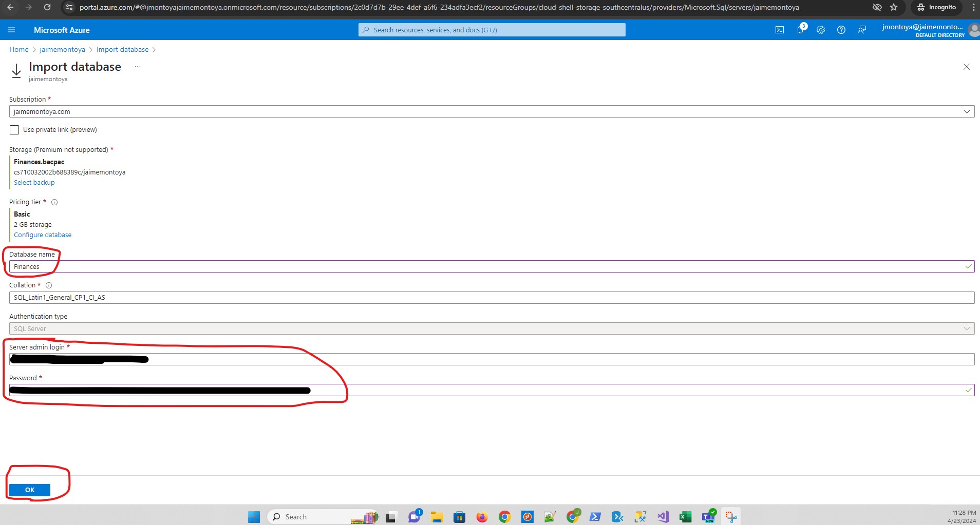The height and width of the screenshot is (525, 980).
Task: Click the Finances.bacpac file name
Action: tap(39, 162)
